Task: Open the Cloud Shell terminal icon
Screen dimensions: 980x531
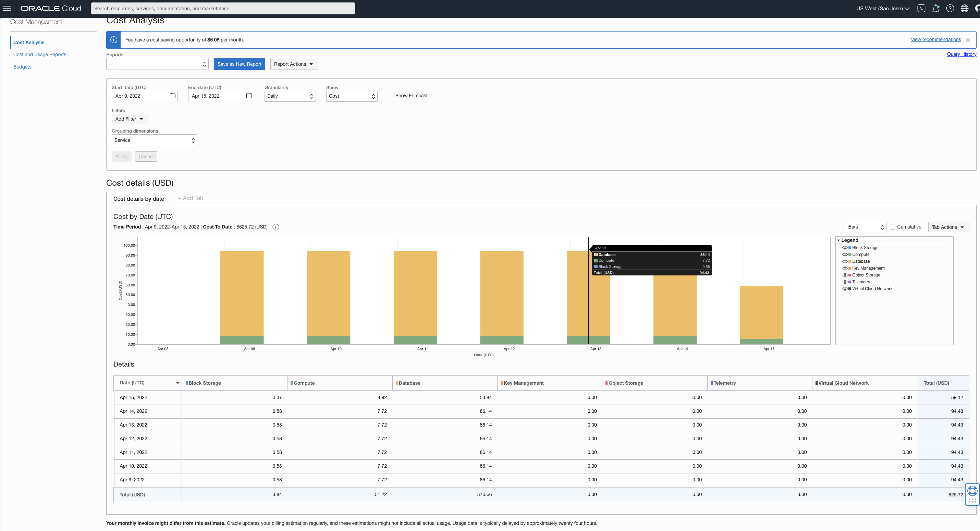Action: pyautogui.click(x=921, y=8)
